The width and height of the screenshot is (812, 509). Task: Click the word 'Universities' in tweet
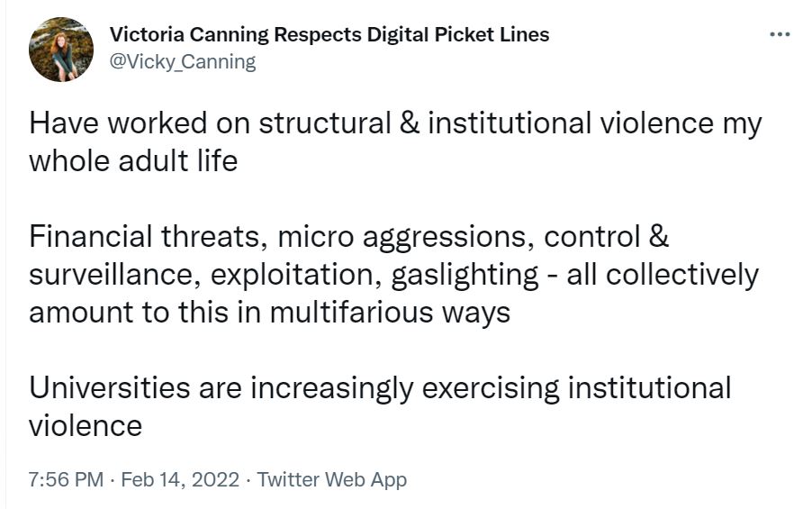point(110,388)
